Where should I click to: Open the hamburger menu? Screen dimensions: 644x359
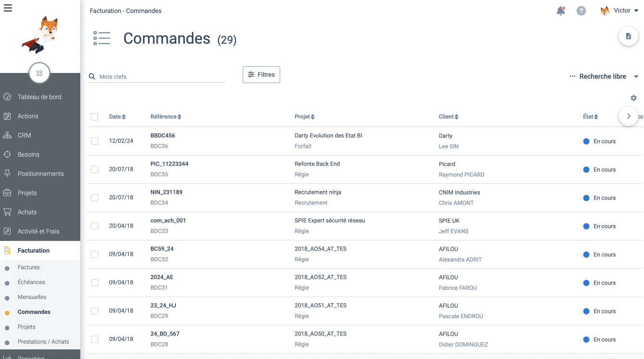pyautogui.click(x=8, y=8)
